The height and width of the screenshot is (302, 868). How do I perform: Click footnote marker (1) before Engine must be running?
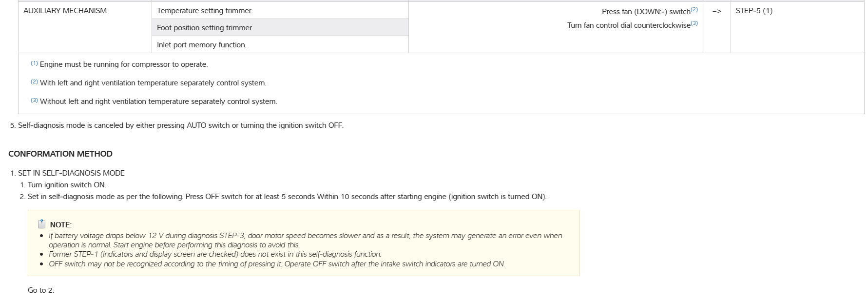click(x=34, y=63)
